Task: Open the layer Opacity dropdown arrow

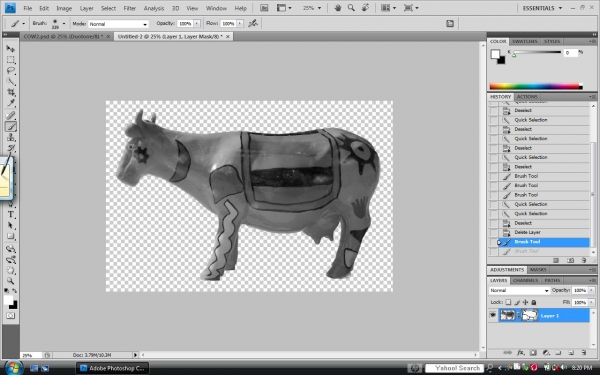Action: 592,290
